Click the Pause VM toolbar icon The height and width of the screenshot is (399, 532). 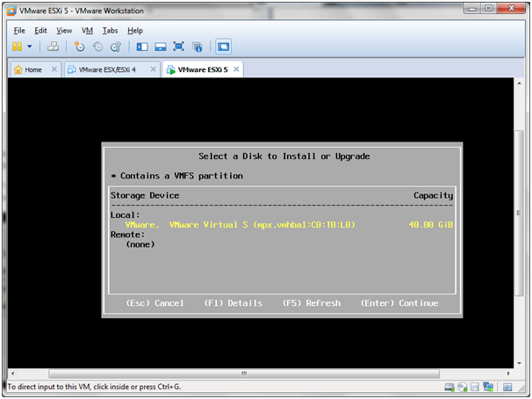tap(17, 47)
